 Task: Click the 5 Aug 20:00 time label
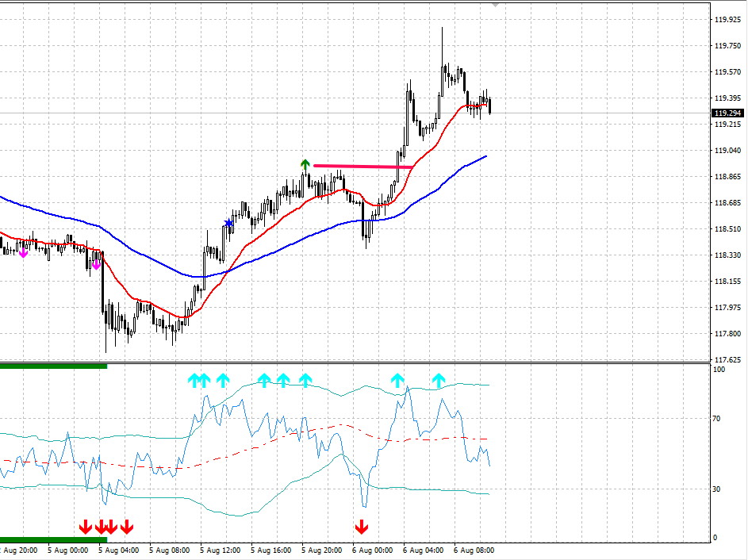point(321,549)
